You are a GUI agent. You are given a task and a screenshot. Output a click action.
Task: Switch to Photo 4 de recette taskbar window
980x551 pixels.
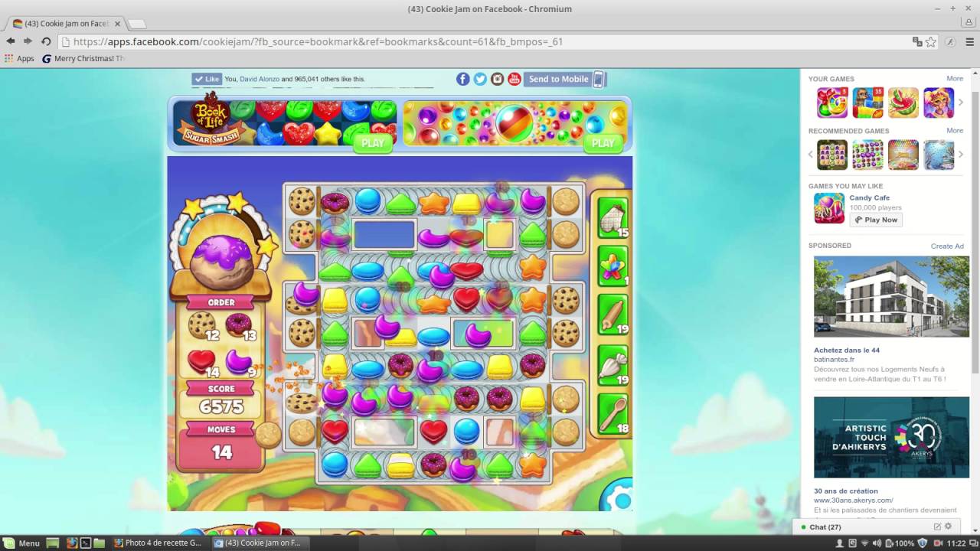coord(158,543)
